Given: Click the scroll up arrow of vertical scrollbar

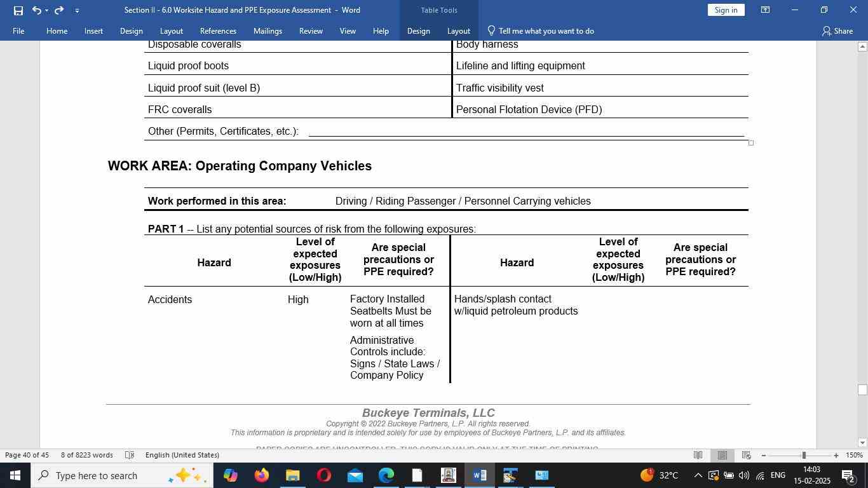Looking at the screenshot, I should click(x=862, y=46).
